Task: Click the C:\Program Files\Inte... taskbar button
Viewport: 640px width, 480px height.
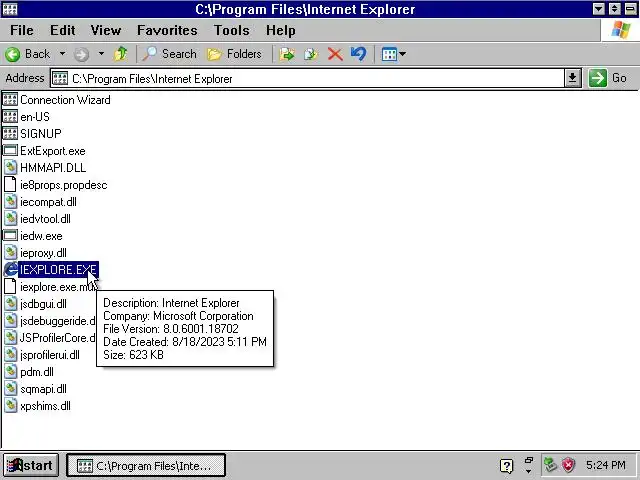Action: click(146, 466)
